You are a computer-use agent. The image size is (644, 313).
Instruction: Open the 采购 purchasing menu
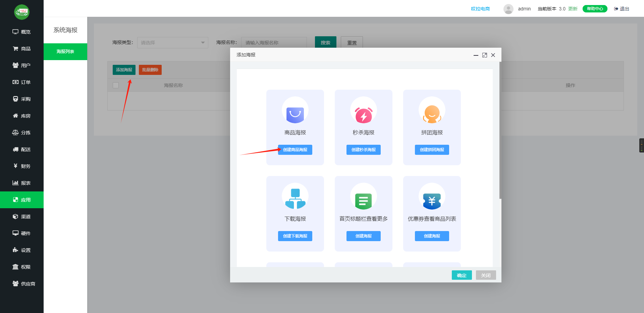coord(22,99)
